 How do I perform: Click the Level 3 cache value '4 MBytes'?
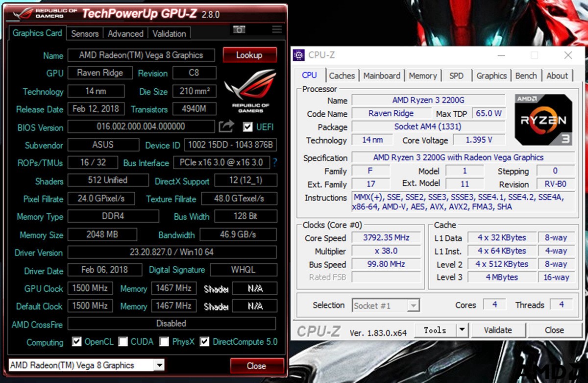[x=502, y=278]
